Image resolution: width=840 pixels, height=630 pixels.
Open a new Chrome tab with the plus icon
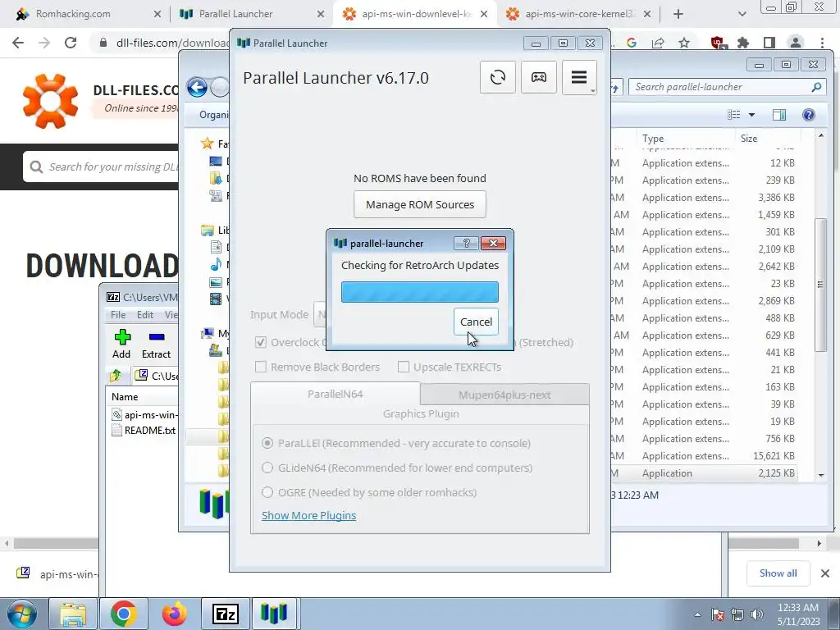click(x=678, y=14)
